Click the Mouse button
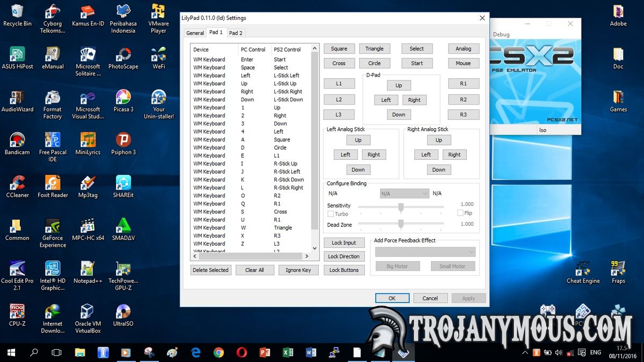644x362 pixels. coord(464,63)
